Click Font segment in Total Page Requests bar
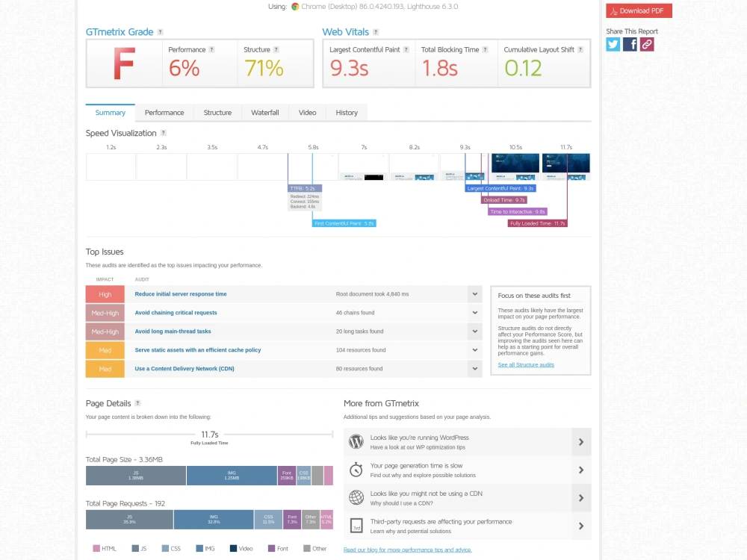747x560 pixels. coord(292,520)
